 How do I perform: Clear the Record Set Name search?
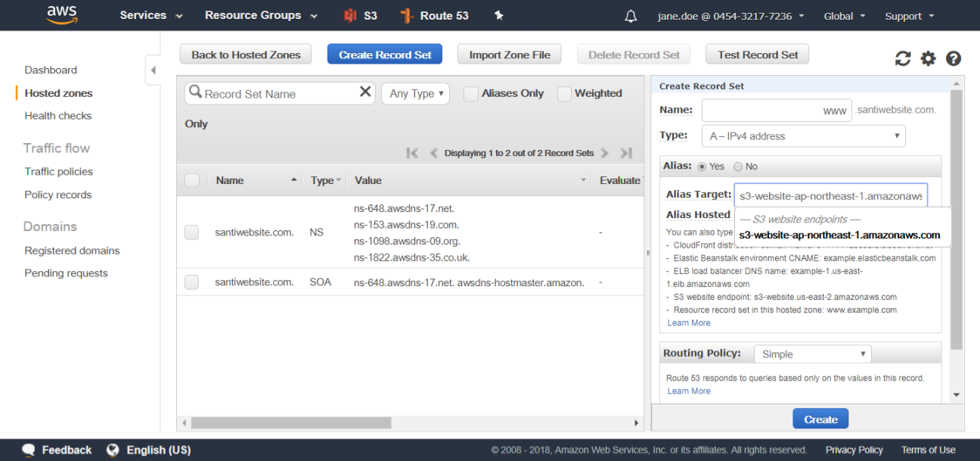point(365,92)
